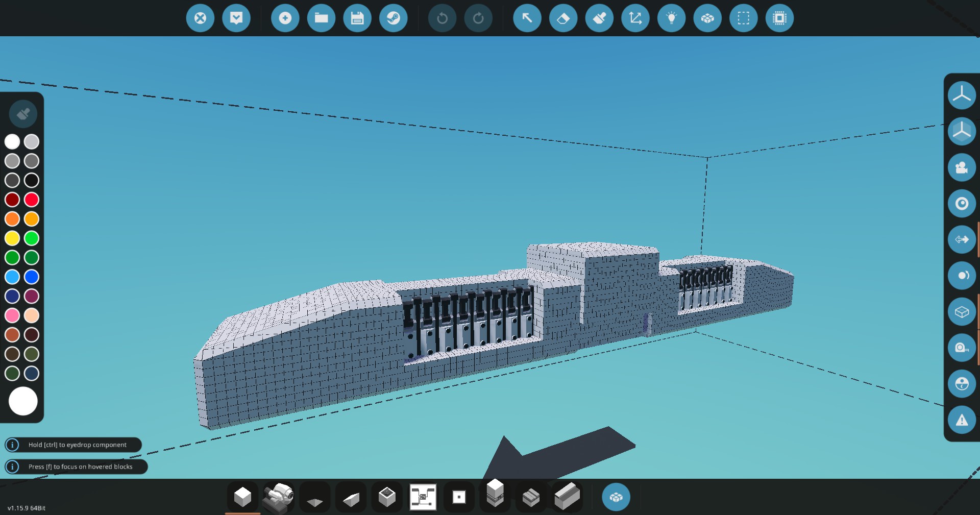Click the paint brush icon above color palette

pyautogui.click(x=23, y=113)
